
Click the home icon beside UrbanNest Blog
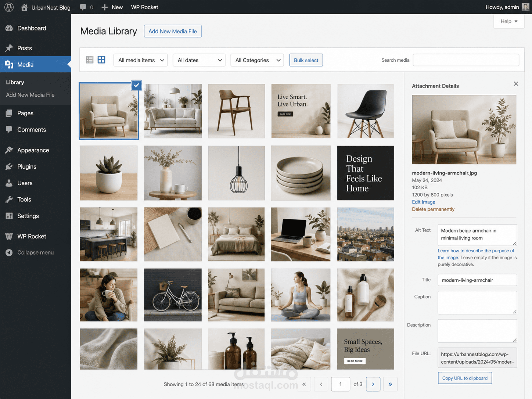click(x=24, y=7)
